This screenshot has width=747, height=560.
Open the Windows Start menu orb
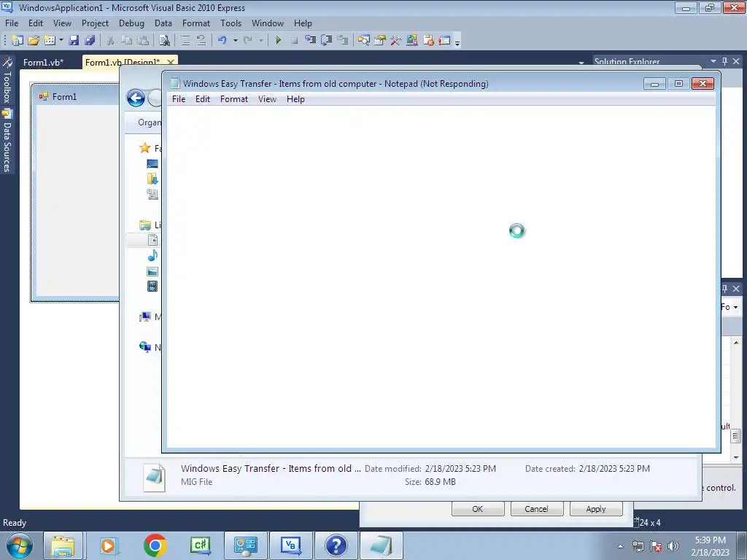(x=20, y=545)
